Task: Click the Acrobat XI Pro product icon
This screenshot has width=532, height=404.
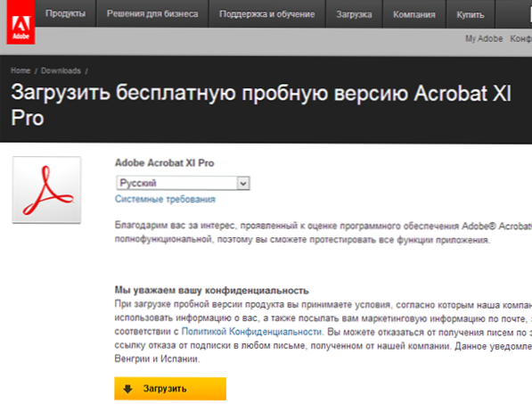Action: pos(46,189)
